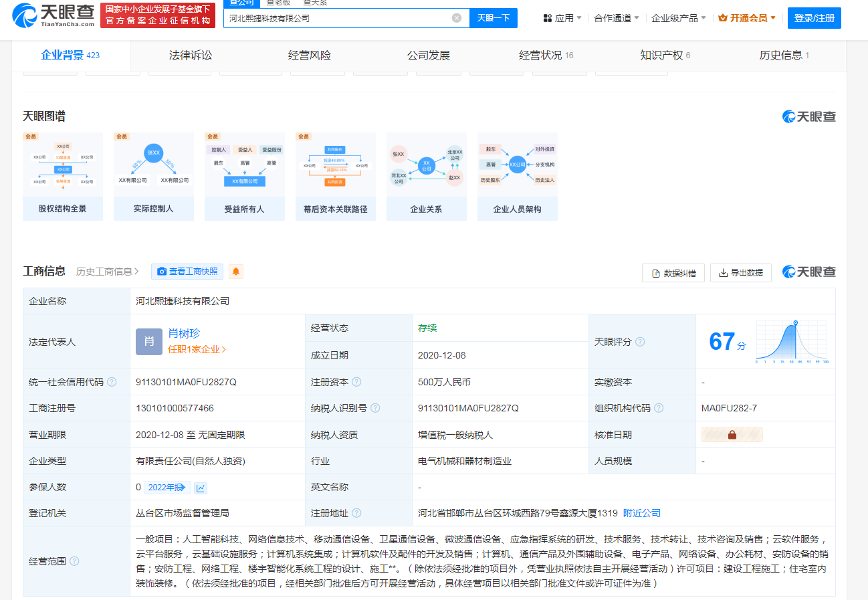Switch to the 历史信息 tab
The image size is (868, 600).
(784, 55)
